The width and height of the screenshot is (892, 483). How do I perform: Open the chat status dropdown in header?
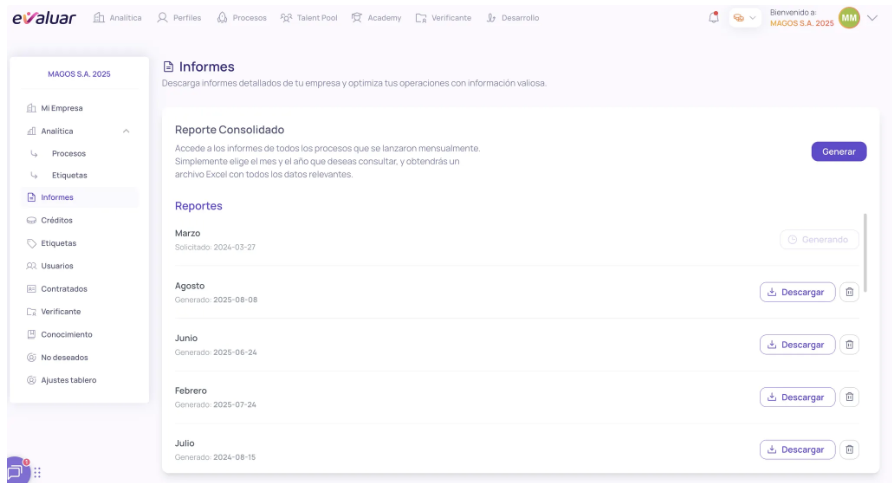pos(745,18)
